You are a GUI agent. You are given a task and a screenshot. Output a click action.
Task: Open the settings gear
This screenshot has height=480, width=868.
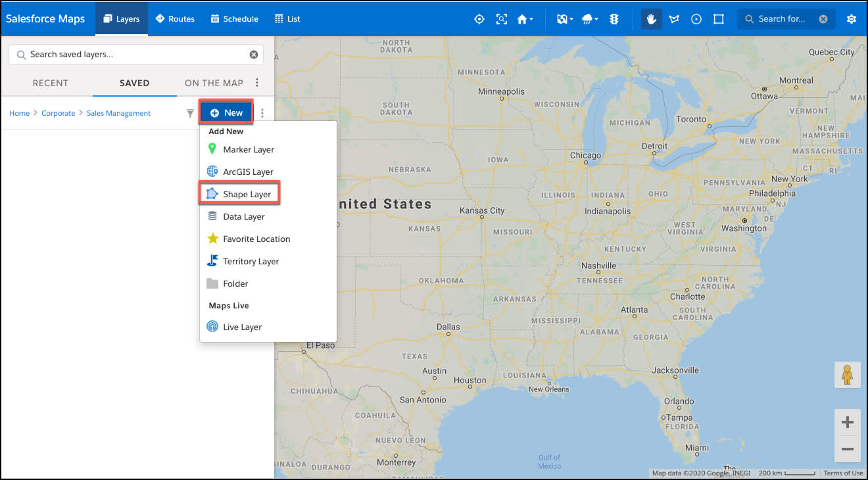click(852, 19)
